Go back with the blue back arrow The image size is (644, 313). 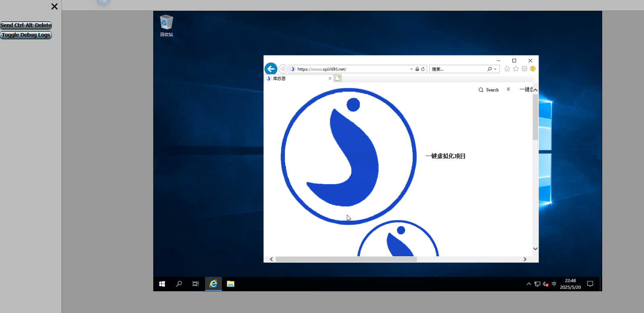271,69
